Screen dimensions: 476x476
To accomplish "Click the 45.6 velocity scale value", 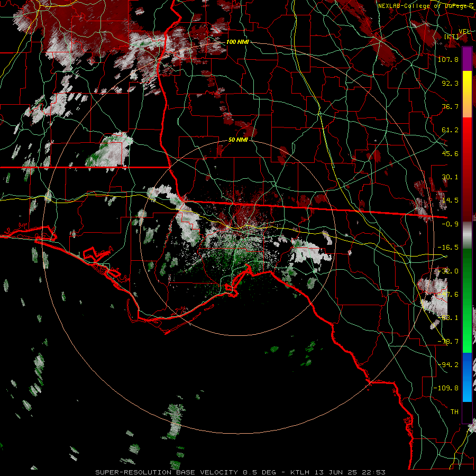I will (450, 153).
